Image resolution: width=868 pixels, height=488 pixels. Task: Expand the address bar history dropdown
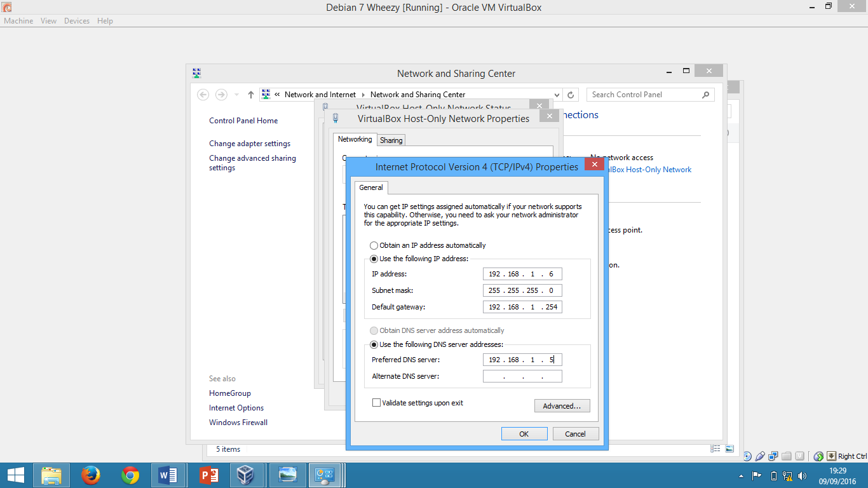557,95
